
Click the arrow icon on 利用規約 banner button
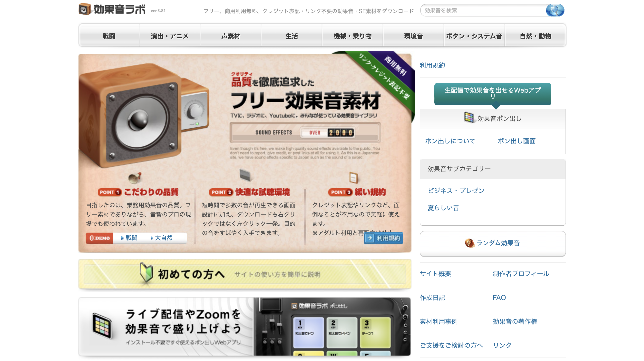(x=370, y=238)
